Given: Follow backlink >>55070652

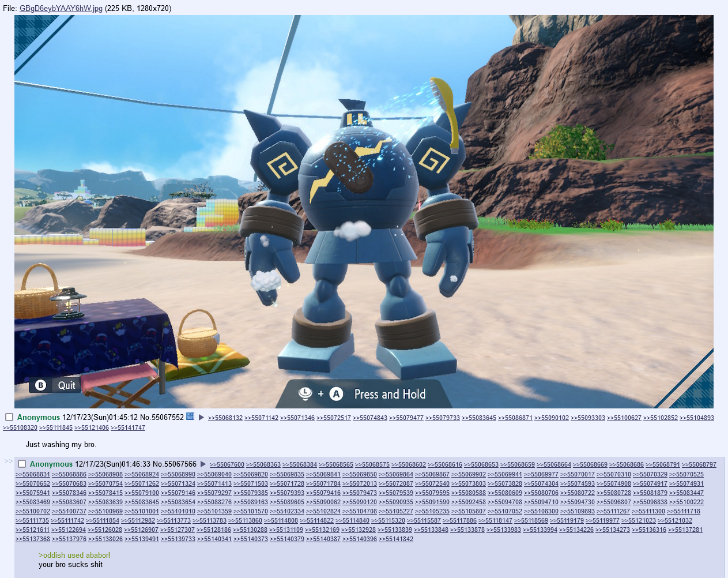Looking at the screenshot, I should [33, 483].
